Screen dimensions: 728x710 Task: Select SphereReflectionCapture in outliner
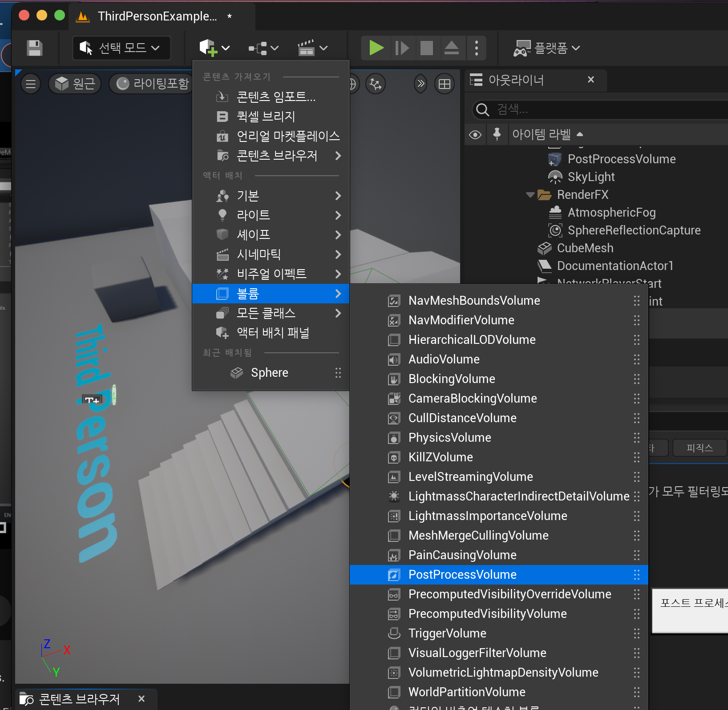click(634, 230)
